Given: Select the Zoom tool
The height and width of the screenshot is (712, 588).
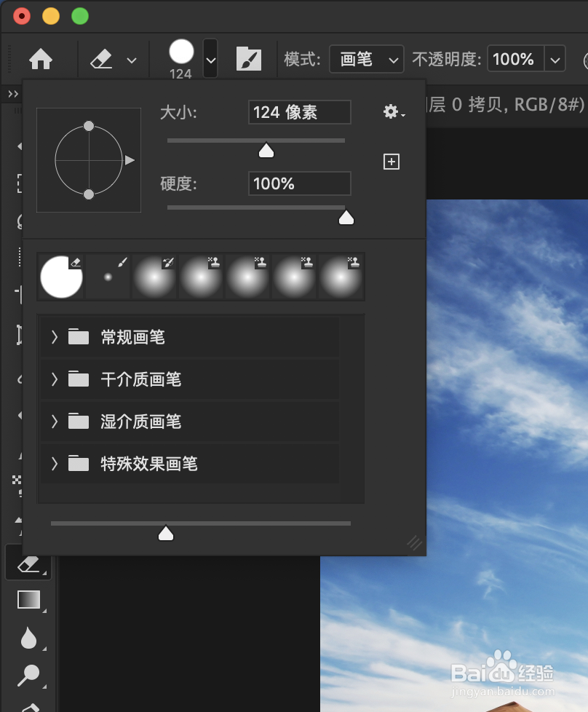Looking at the screenshot, I should coord(28,673).
